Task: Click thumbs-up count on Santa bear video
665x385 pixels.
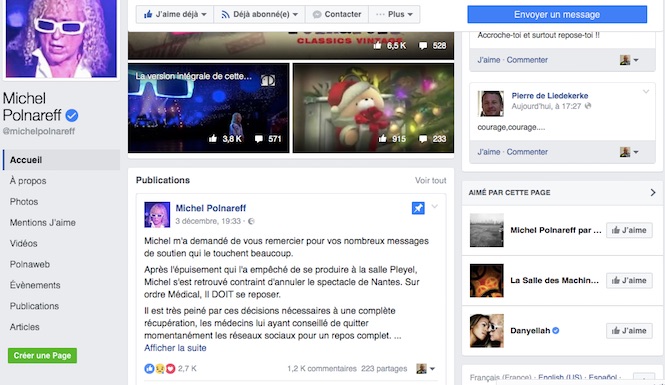Action: pos(392,139)
